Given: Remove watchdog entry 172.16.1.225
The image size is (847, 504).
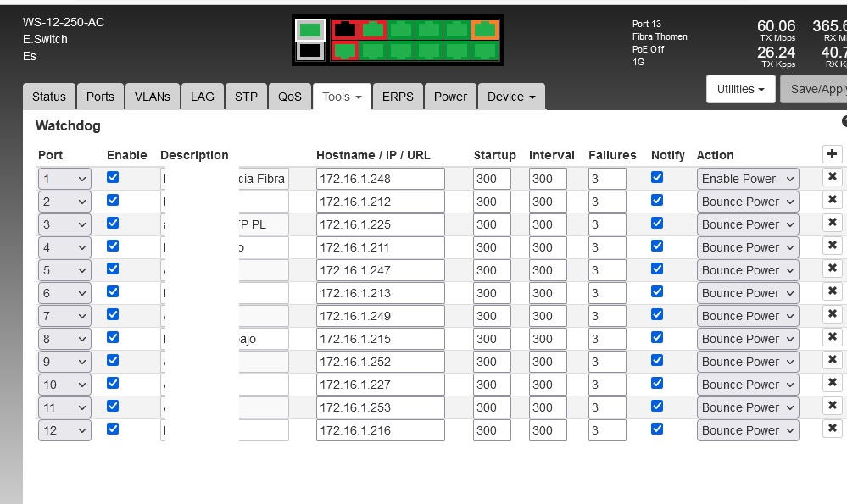Looking at the screenshot, I should (x=832, y=222).
